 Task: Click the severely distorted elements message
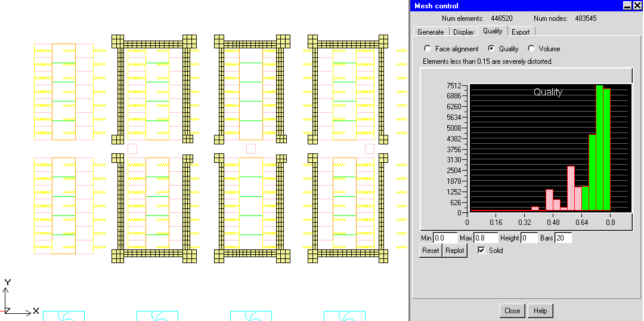click(x=488, y=61)
